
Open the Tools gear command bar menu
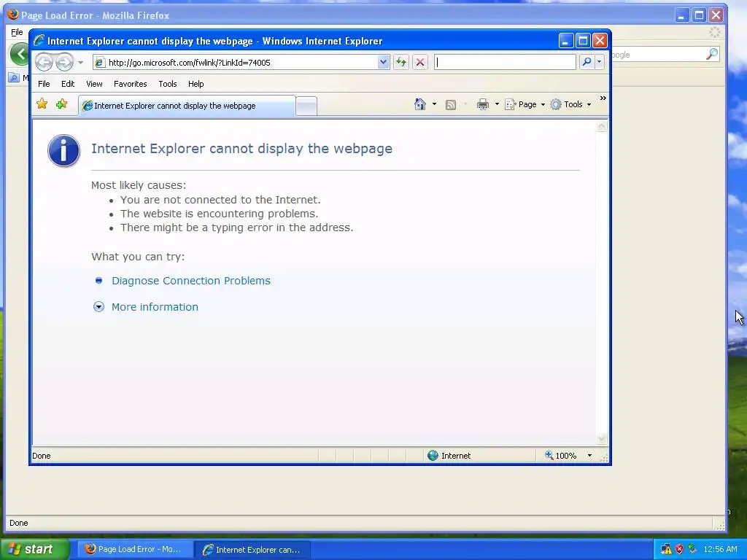point(570,104)
